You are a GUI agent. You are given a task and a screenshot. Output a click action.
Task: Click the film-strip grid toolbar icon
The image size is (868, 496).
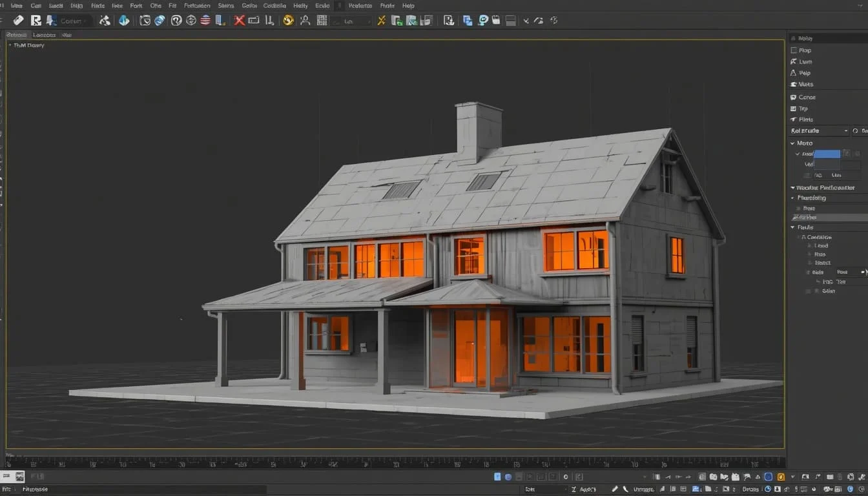pos(322,21)
